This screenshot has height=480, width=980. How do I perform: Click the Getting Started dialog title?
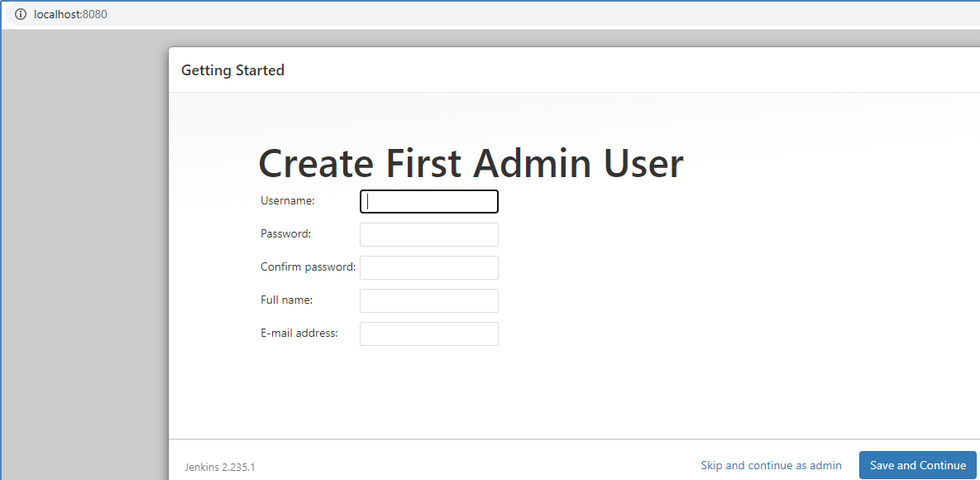(x=232, y=70)
